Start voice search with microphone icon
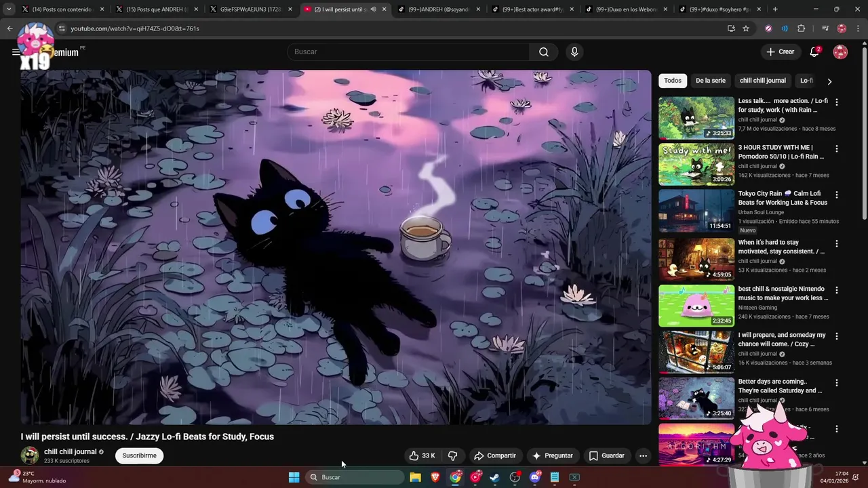Image resolution: width=868 pixels, height=488 pixels. click(574, 52)
